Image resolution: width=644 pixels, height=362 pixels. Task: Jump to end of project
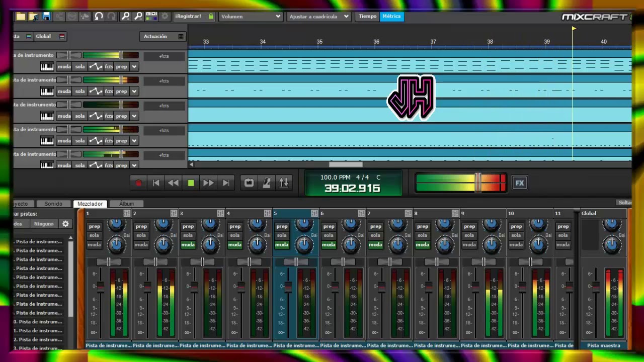click(x=226, y=183)
